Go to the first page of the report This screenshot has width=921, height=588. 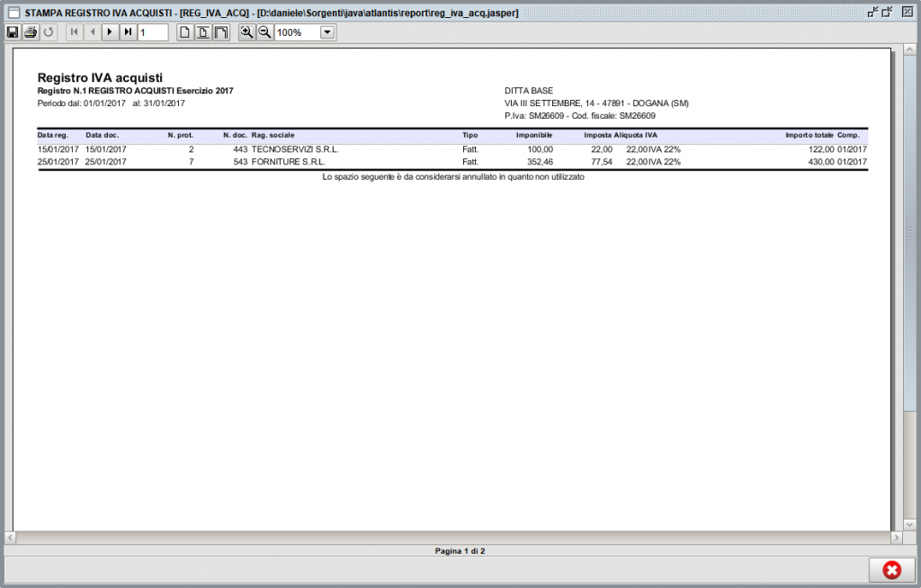tap(74, 31)
